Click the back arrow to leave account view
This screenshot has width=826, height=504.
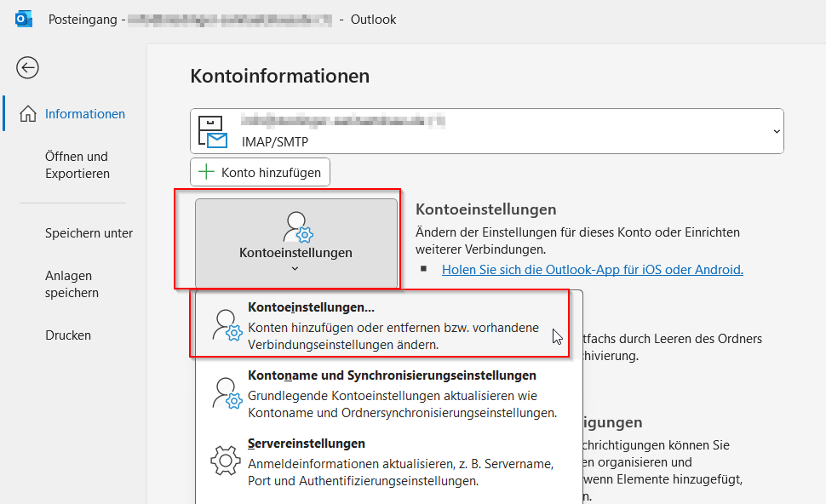point(27,68)
